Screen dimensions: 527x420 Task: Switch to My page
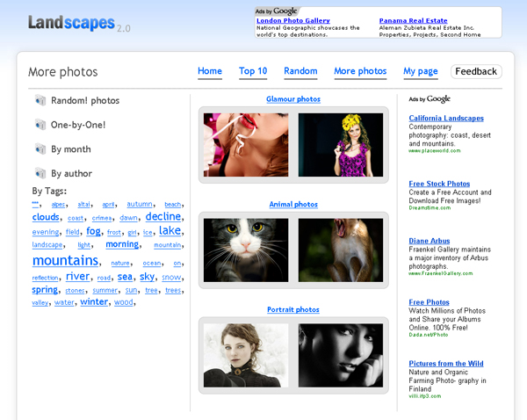[x=420, y=71]
